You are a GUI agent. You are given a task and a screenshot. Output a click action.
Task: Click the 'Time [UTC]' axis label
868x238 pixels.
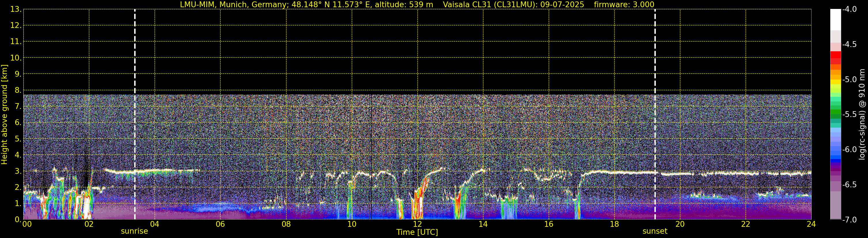pyautogui.click(x=417, y=232)
